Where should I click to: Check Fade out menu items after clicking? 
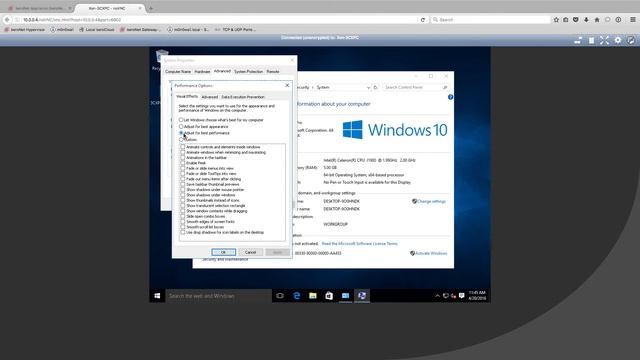point(183,179)
